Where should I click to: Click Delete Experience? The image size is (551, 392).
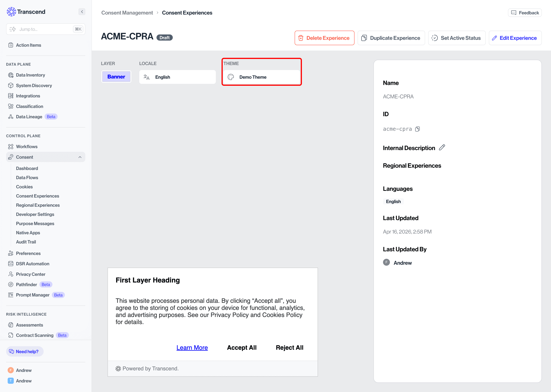[324, 38]
